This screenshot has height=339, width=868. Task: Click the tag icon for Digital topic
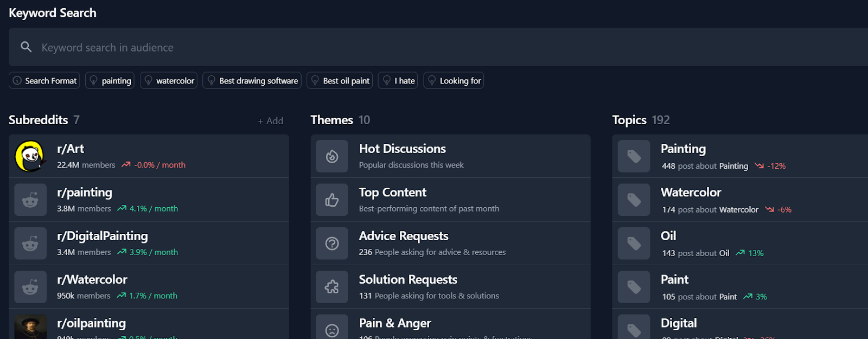pos(634,327)
